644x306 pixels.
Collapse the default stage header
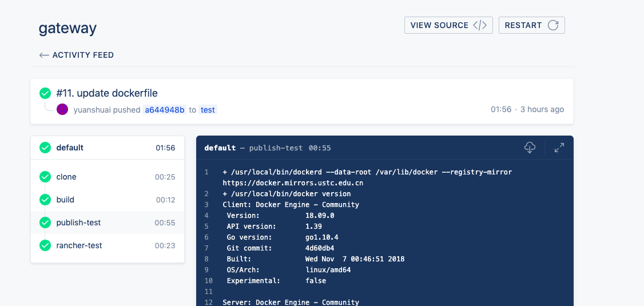pos(108,148)
